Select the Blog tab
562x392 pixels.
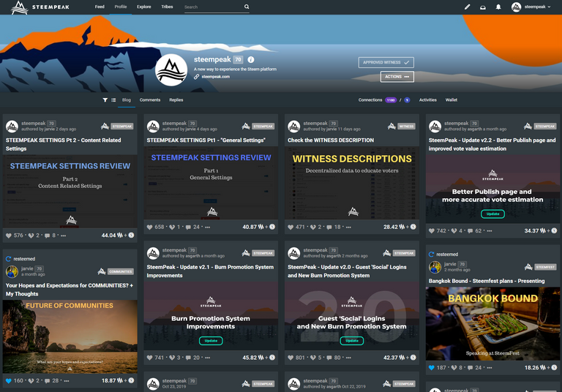tap(126, 100)
